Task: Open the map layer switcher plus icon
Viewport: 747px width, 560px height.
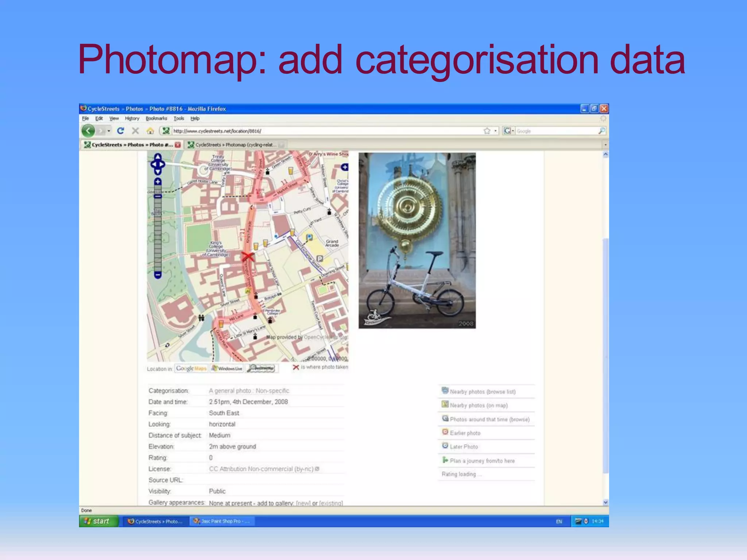Action: [344, 167]
